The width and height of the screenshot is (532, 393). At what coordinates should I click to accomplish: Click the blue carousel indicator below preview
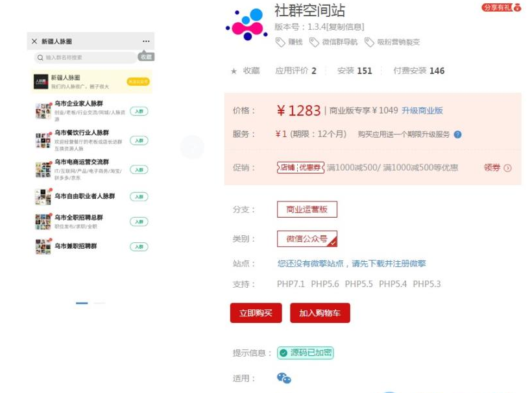click(x=82, y=303)
